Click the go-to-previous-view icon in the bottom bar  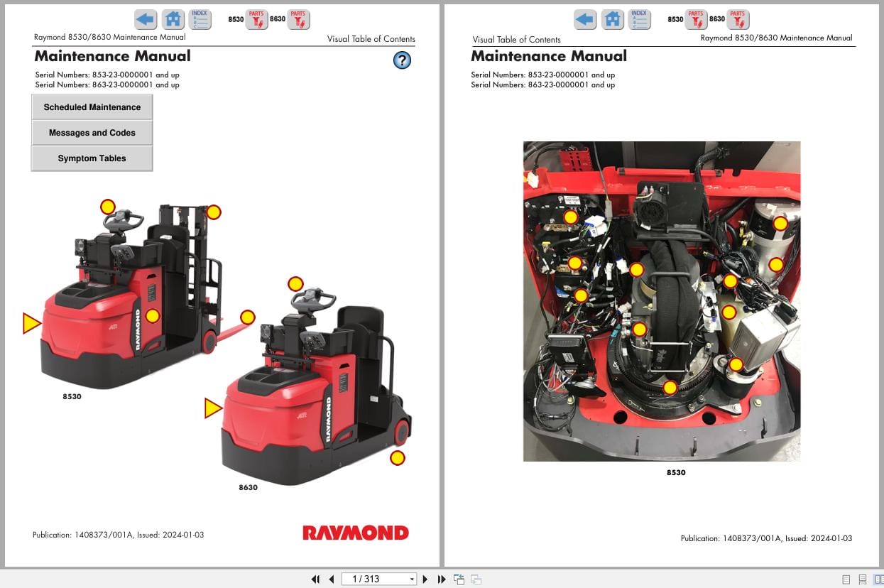459,579
